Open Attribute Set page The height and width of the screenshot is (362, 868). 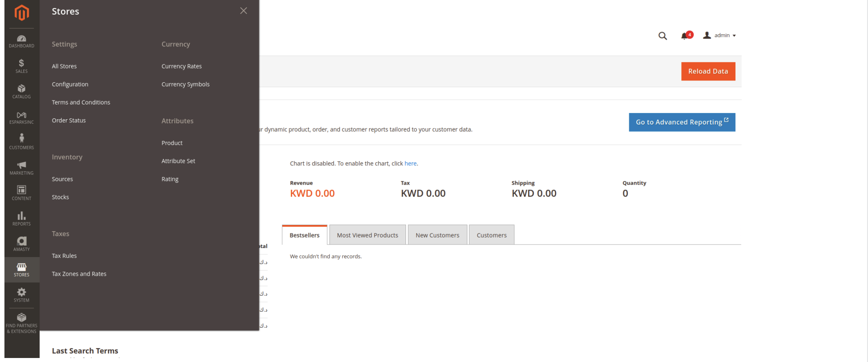pyautogui.click(x=178, y=161)
